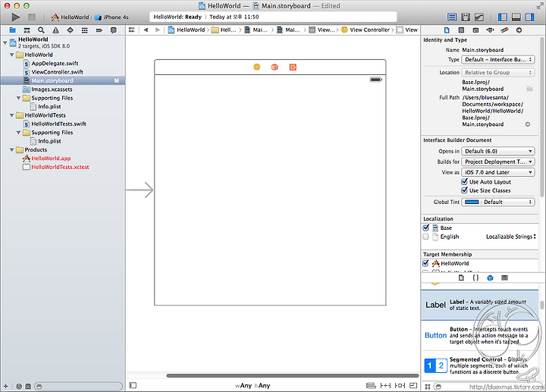Open the Breakpoint navigator icon
The image size is (546, 392).
click(x=99, y=30)
